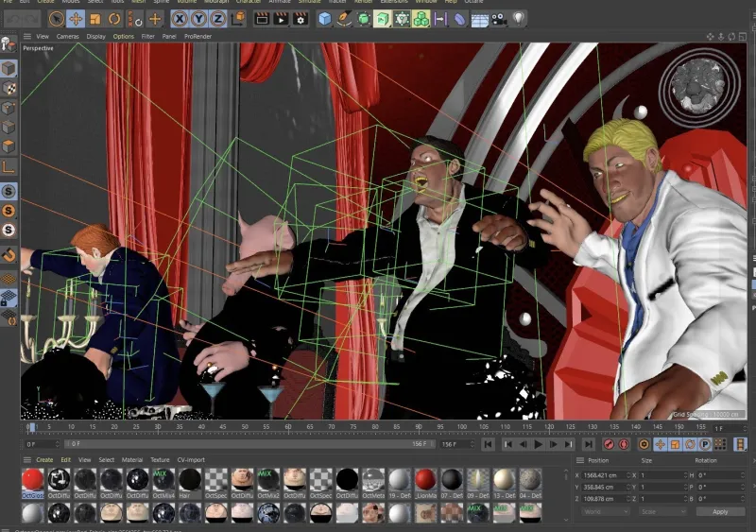Toggle the X axis lock

(180, 19)
